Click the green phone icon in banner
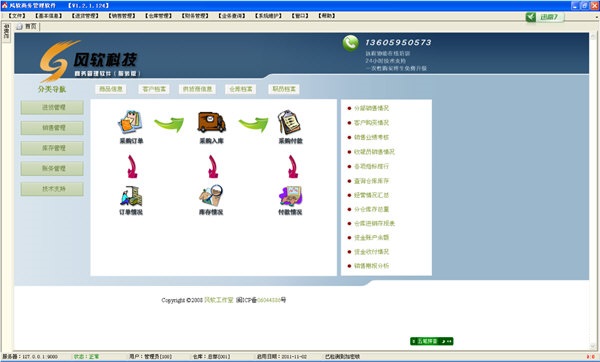The height and width of the screenshot is (362, 600). (351, 43)
